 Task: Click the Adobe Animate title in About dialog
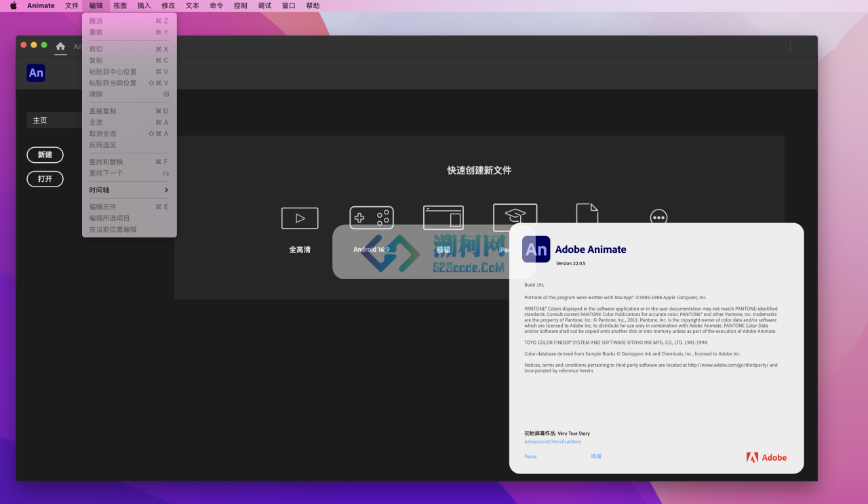(x=591, y=250)
